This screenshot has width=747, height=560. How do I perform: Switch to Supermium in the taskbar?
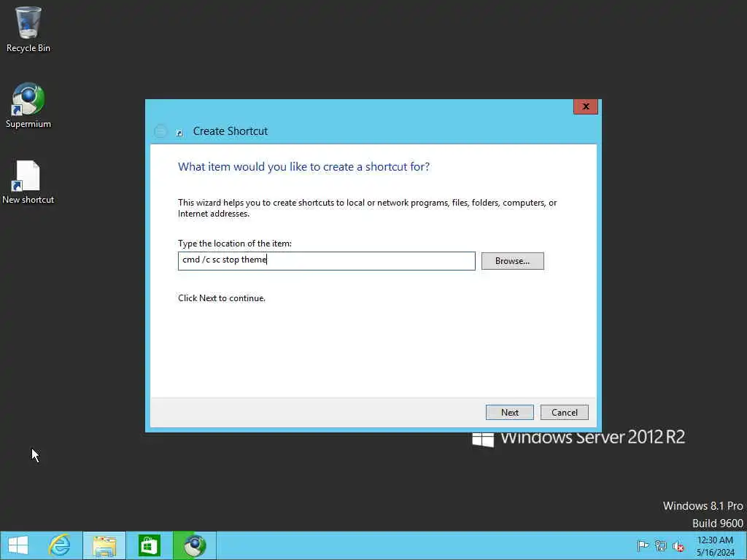194,545
